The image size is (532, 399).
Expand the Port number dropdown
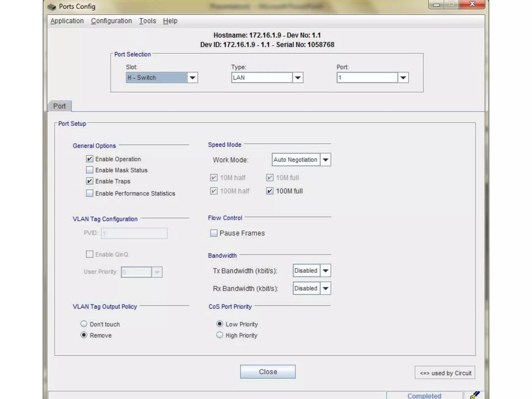403,78
